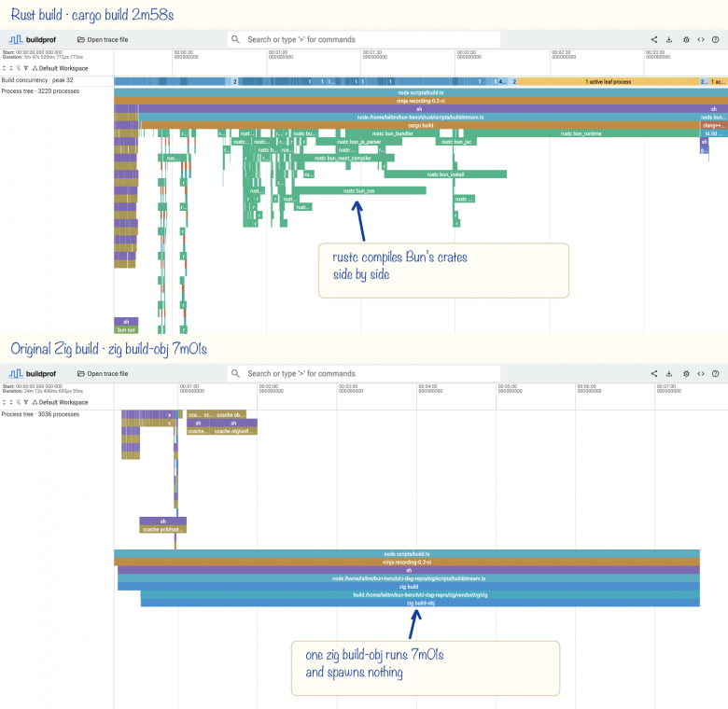Viewport: 728px width, 709px height.
Task: Select the rustc bun_css slice
Action: (359, 190)
